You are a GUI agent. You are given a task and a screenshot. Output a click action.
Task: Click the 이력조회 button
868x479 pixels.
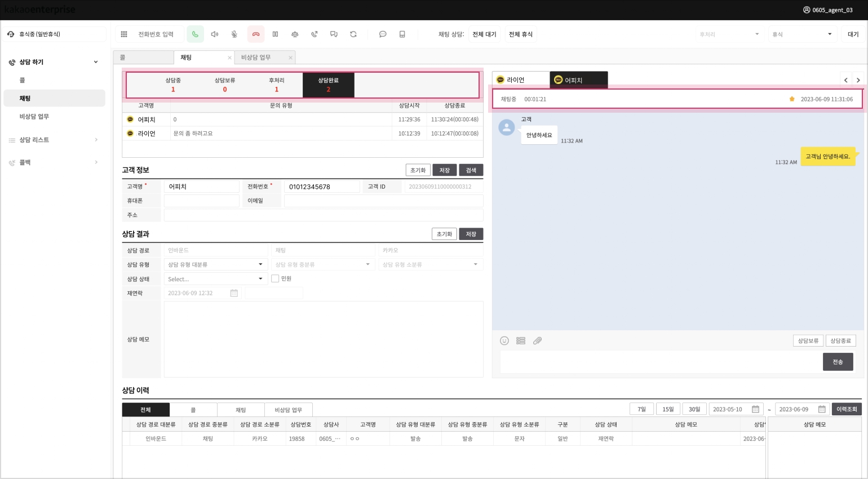846,409
